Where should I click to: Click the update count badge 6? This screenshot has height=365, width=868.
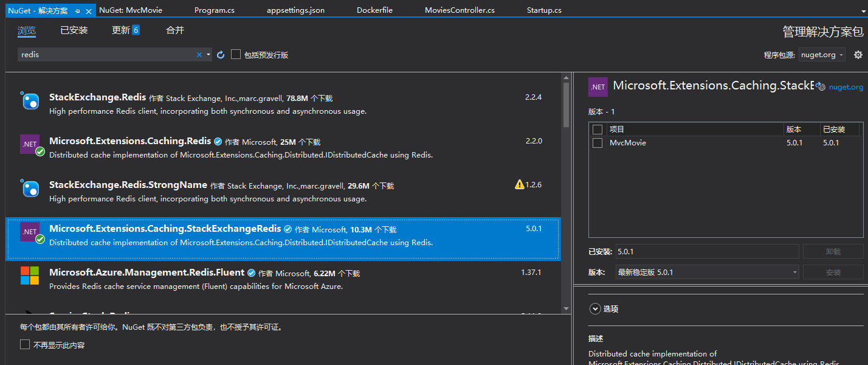136,30
